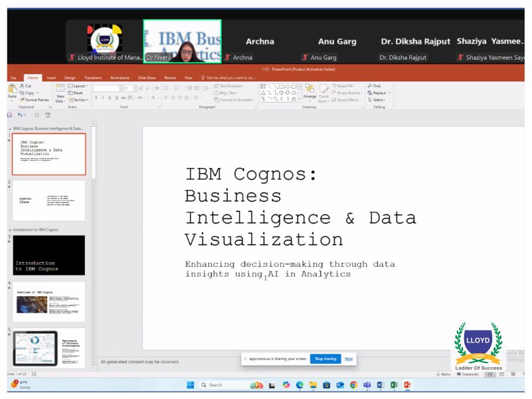Viewport: 532px width, 399px height.
Task: Collapse the 'Introduction to IBM Cognos' section
Action: click(x=9, y=230)
